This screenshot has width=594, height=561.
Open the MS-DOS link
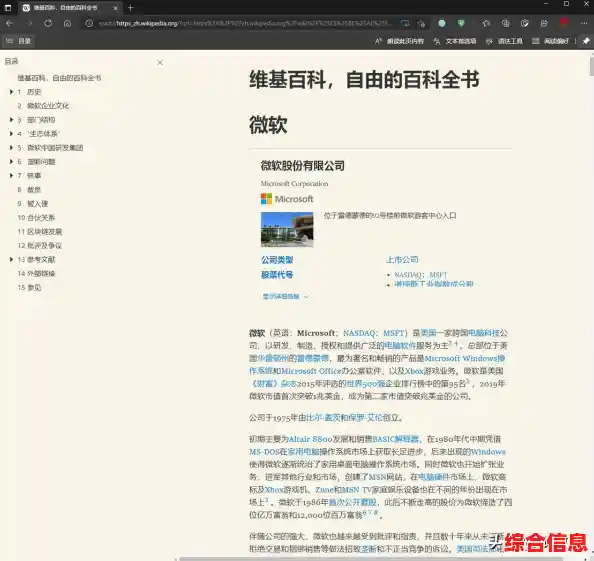pos(264,452)
